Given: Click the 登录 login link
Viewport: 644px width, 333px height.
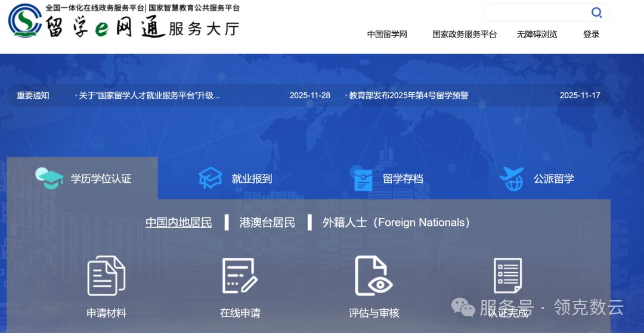Looking at the screenshot, I should coord(591,35).
